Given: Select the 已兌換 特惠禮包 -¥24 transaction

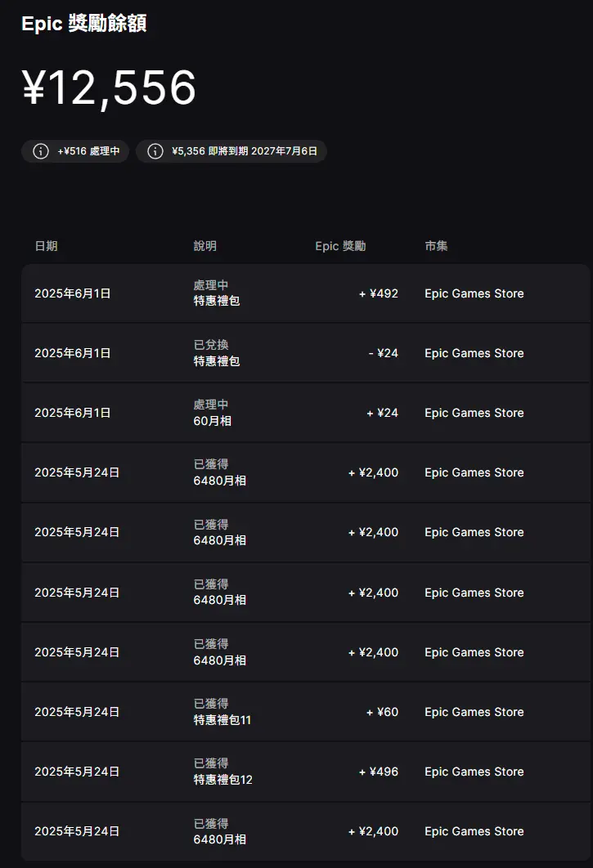Looking at the screenshot, I should 305,353.
